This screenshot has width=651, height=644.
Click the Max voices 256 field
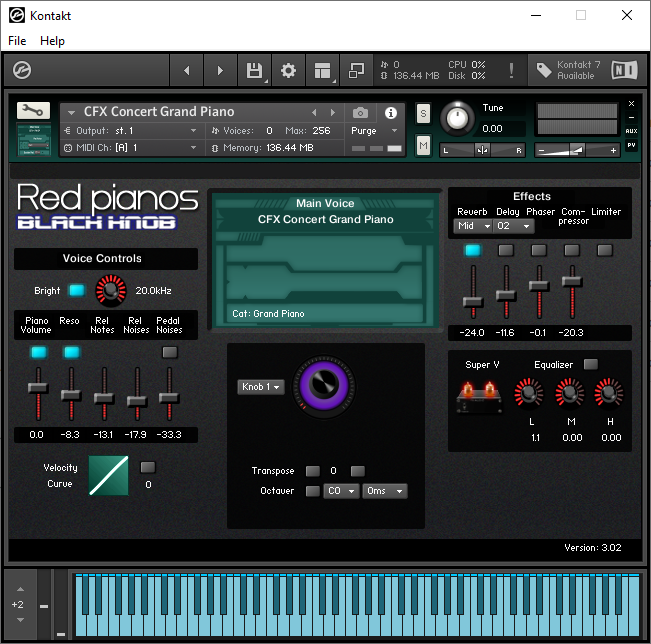321,131
